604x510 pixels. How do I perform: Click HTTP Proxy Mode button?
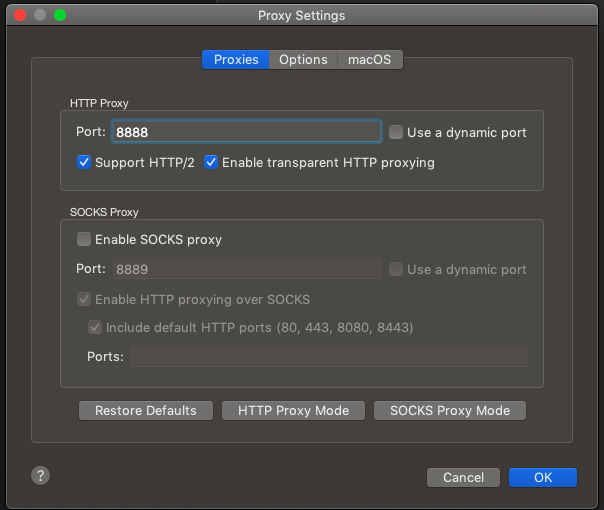[x=293, y=411]
